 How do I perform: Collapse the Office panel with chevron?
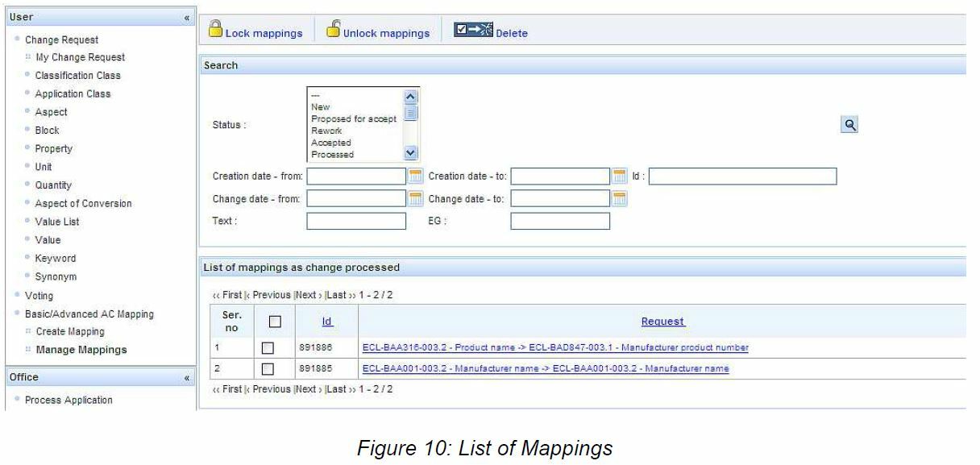point(187,378)
